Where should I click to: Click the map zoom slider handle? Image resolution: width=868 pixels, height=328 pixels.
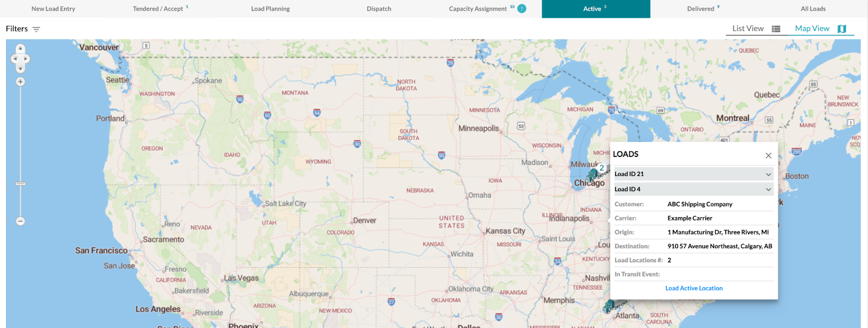(x=20, y=184)
